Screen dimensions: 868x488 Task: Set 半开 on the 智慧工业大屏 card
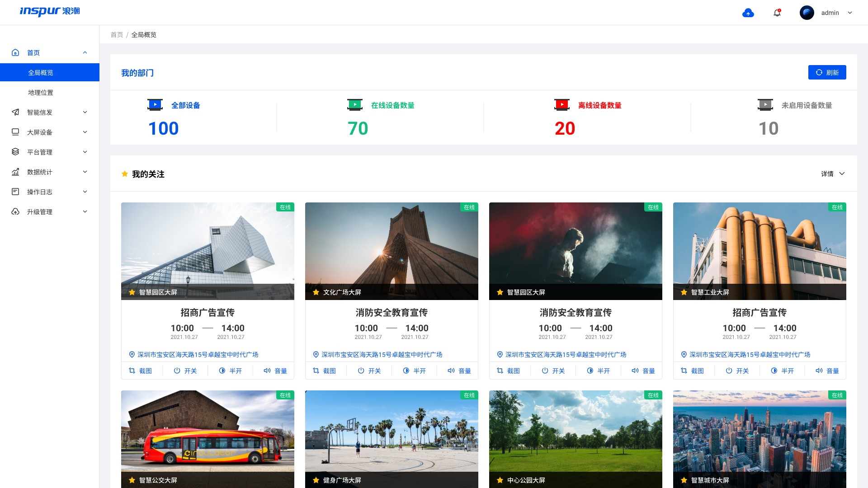tap(783, 371)
